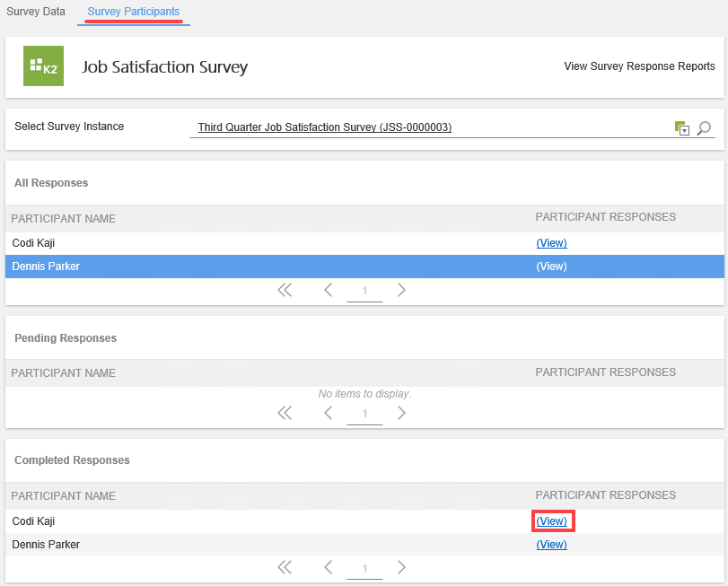Viewport: 728px width, 586px height.
Task: Go to first page of Completed Responses
Action: coord(285,567)
